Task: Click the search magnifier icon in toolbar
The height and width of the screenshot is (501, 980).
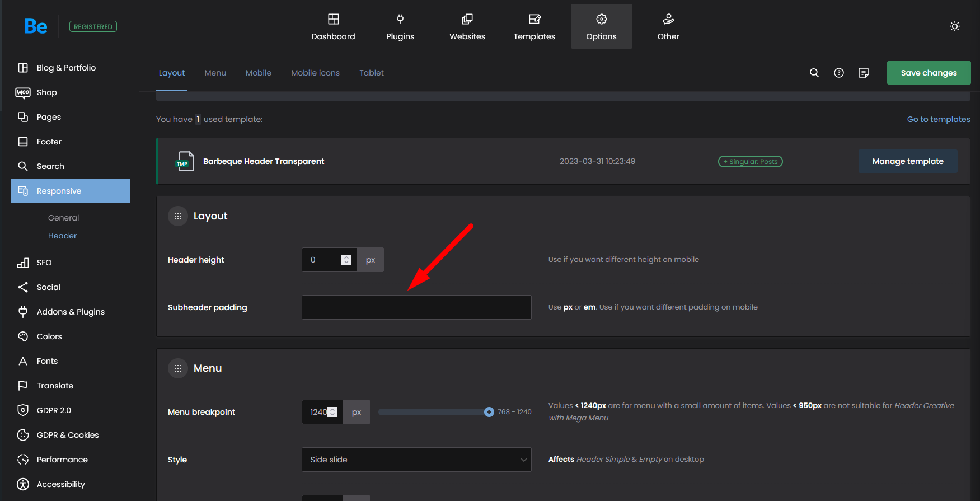Action: coord(814,73)
